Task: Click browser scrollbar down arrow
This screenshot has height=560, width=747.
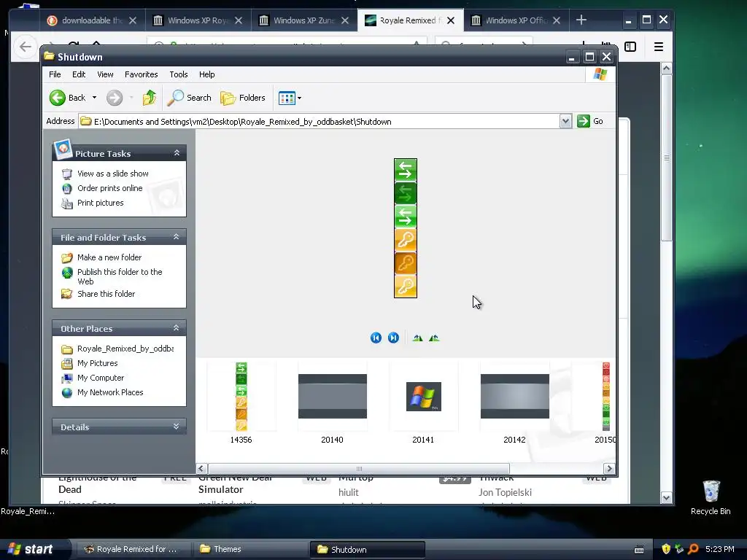Action: [666, 498]
